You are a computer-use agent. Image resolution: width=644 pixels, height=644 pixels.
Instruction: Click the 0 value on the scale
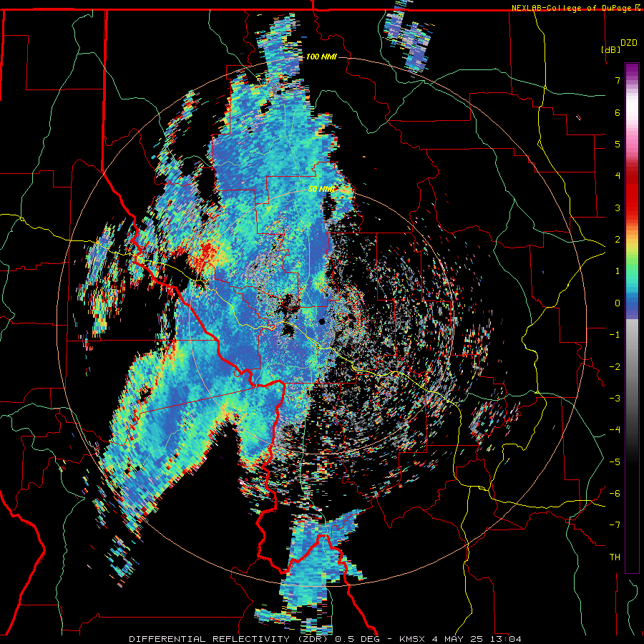tap(618, 303)
